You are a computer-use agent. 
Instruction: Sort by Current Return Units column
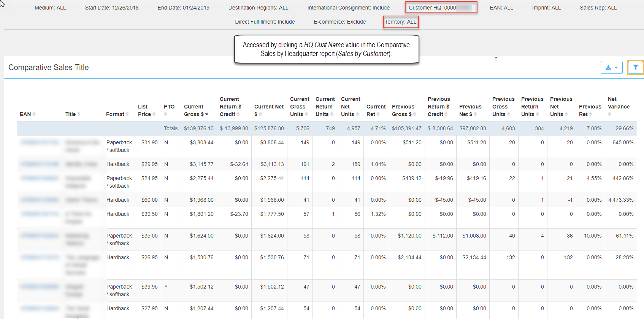pos(325,107)
